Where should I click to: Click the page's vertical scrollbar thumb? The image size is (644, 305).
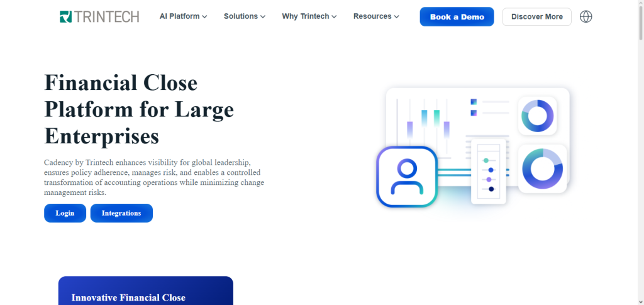click(640, 21)
